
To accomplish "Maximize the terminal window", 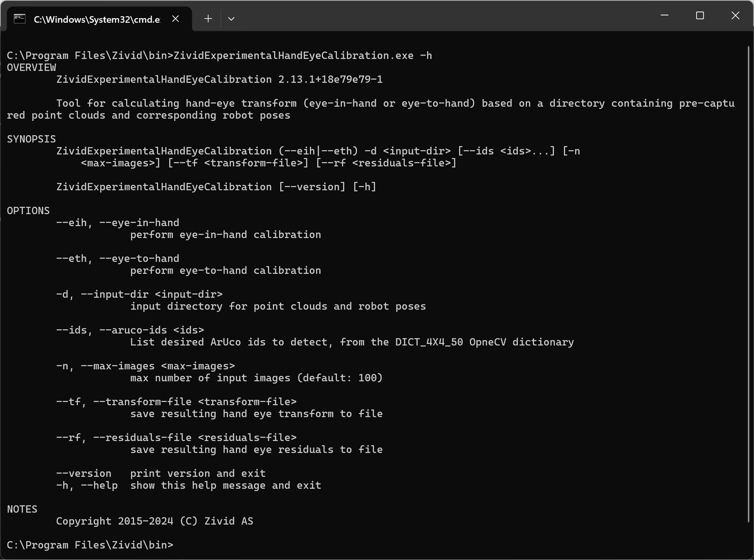I will 700,16.
